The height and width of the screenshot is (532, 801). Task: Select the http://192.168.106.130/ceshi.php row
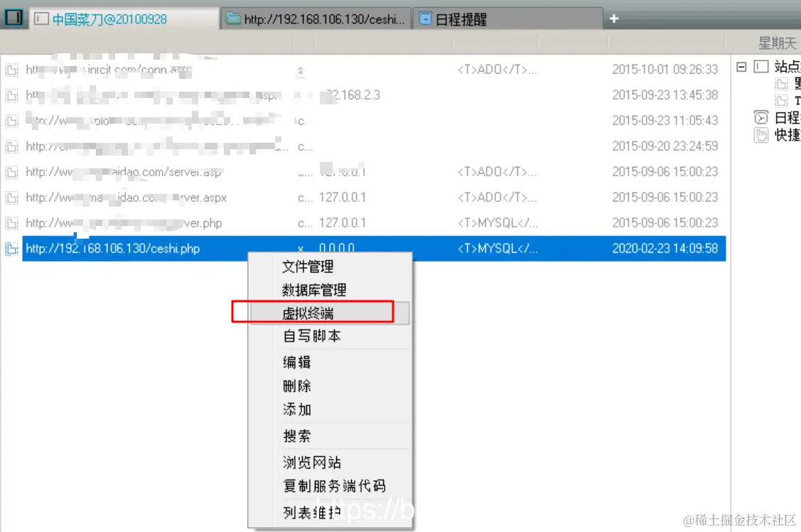point(374,249)
